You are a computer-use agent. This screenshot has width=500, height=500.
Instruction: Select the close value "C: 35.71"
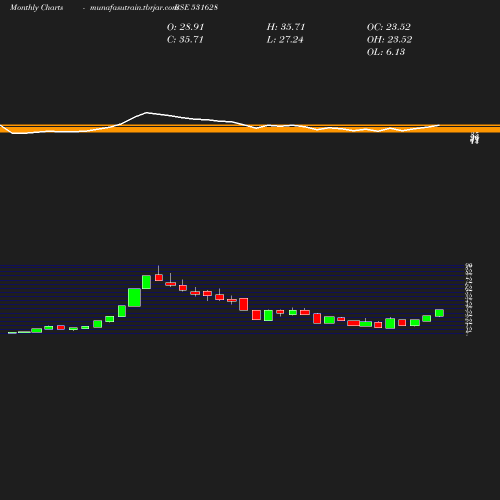(x=185, y=40)
